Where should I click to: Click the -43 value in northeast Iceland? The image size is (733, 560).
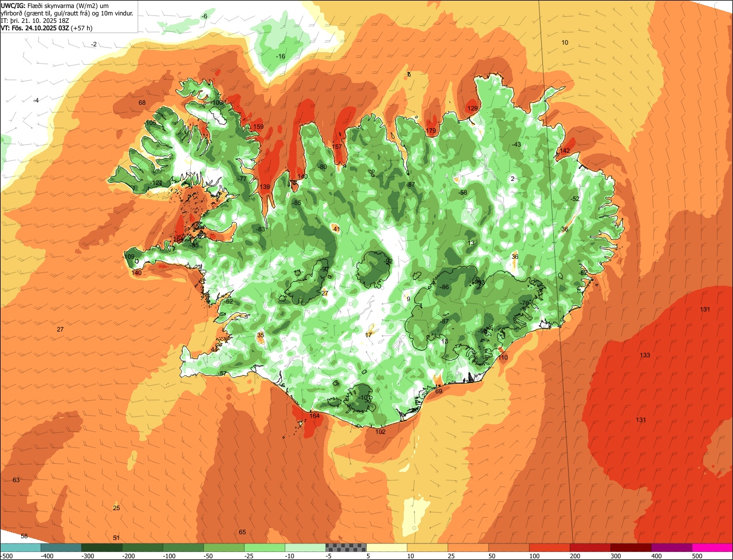[517, 144]
